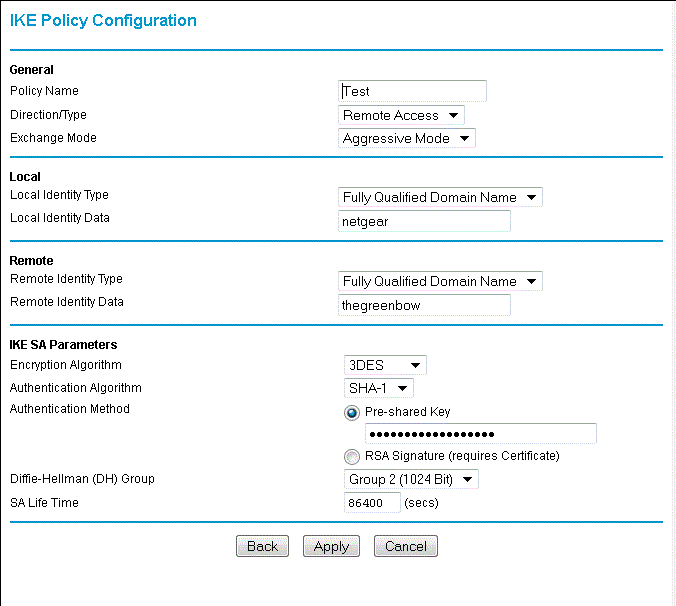Expand the Exchange Mode dropdown

[407, 138]
